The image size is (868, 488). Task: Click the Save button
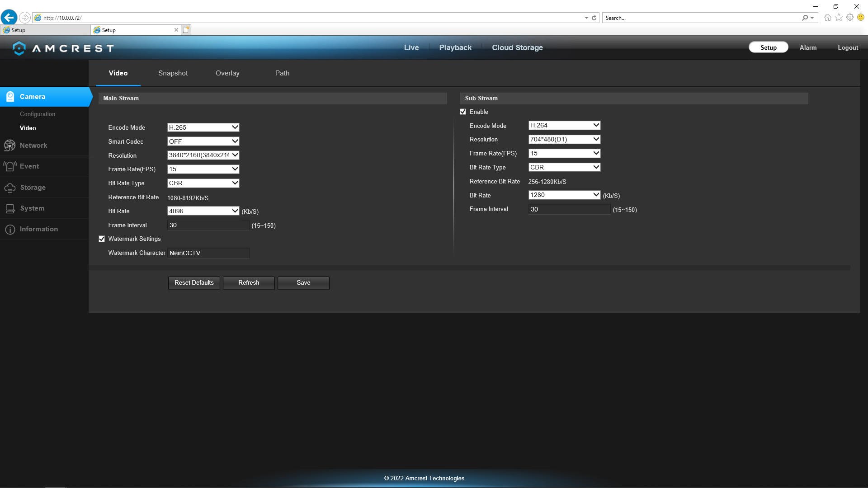[303, 283]
